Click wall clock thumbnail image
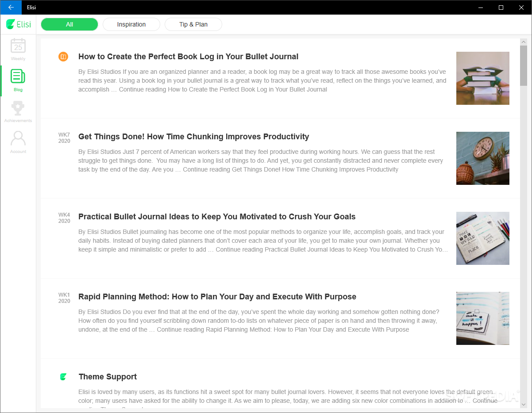532x413 pixels. point(483,158)
